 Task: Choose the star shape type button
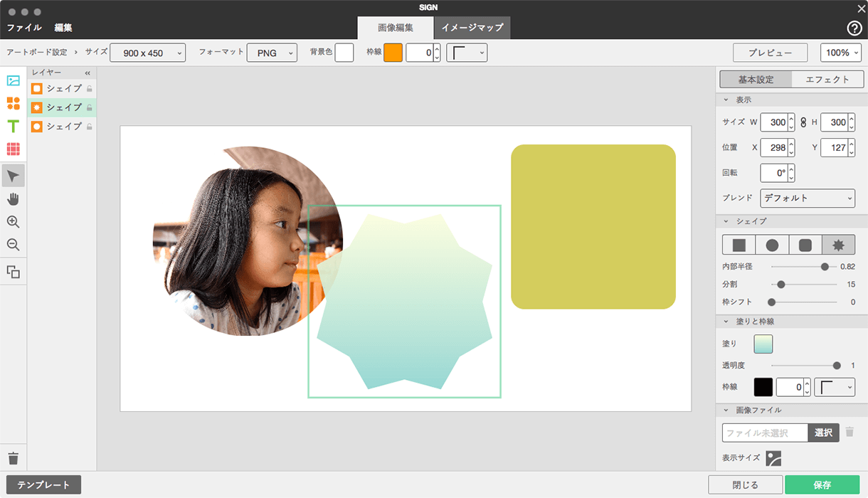point(838,245)
